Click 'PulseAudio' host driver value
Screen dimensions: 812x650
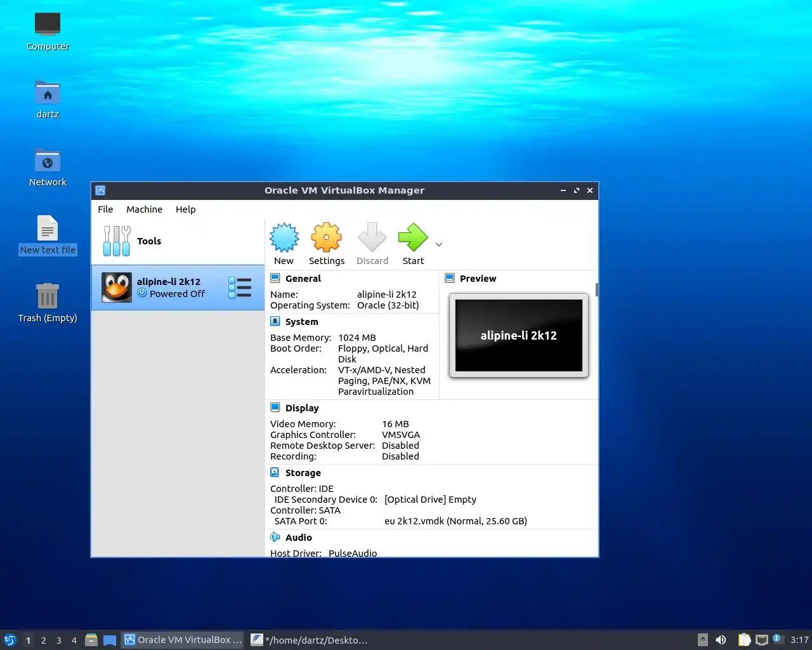pyautogui.click(x=353, y=554)
